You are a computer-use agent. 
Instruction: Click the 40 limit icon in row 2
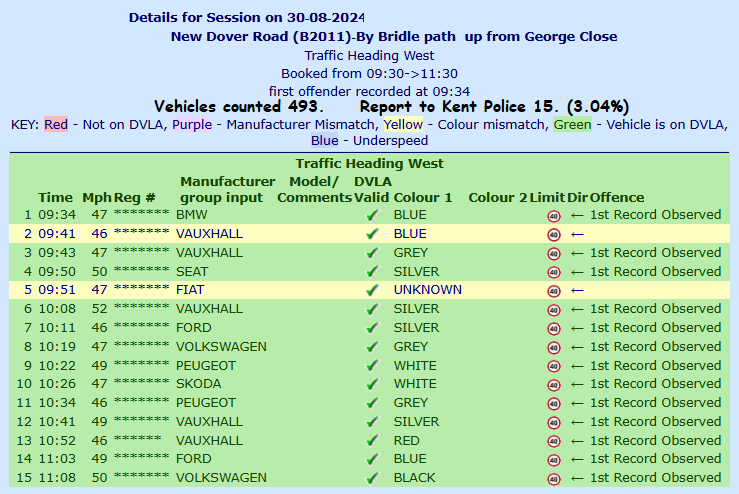click(554, 235)
